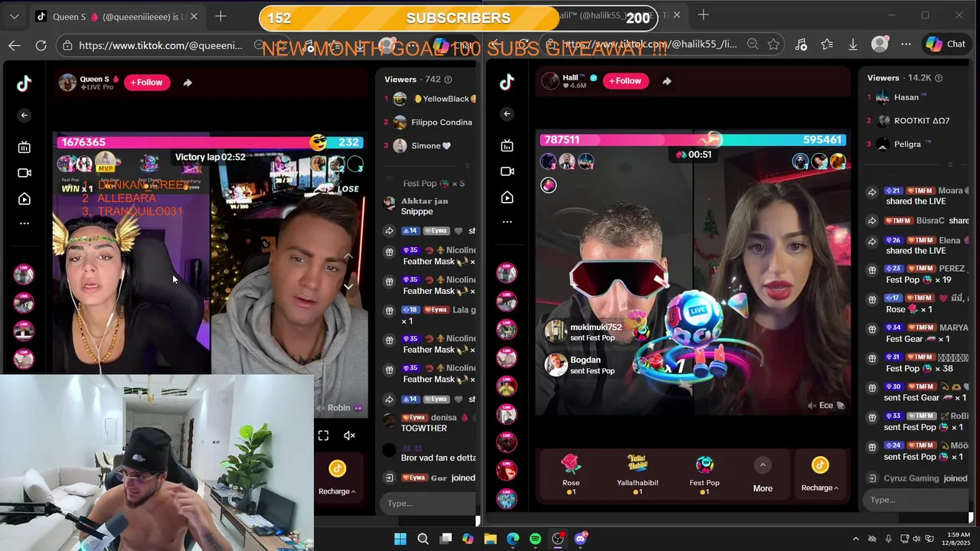The image size is (980, 551).
Task: Open Settings and more menu in right browser
Action: 906,44
